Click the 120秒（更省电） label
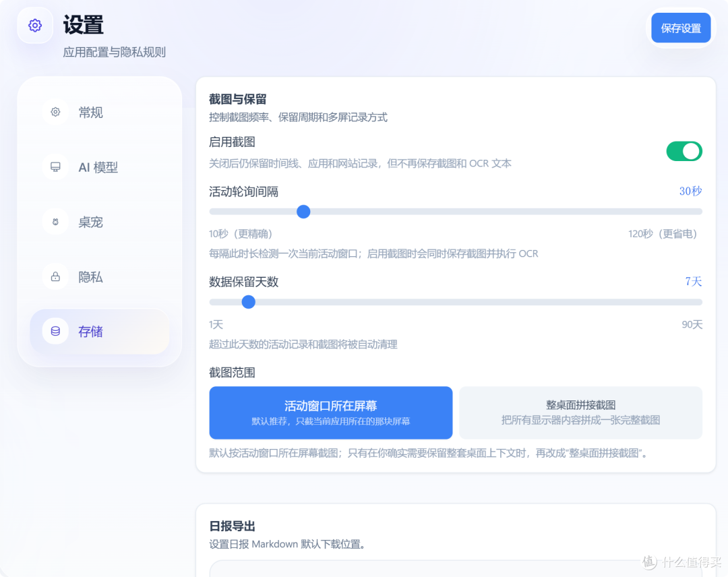 tap(663, 233)
